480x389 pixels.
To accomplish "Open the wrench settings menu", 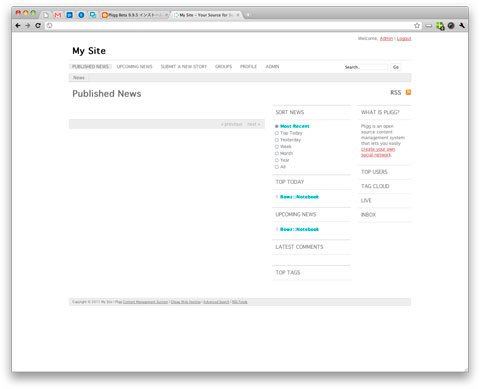I will 462,26.
